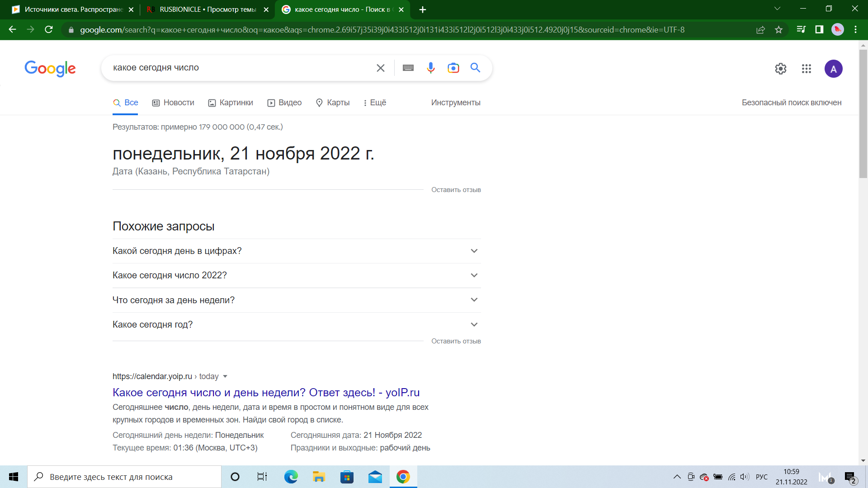Screen dimensions: 868x488
Task: Open Task View on taskbar
Action: (x=262, y=477)
